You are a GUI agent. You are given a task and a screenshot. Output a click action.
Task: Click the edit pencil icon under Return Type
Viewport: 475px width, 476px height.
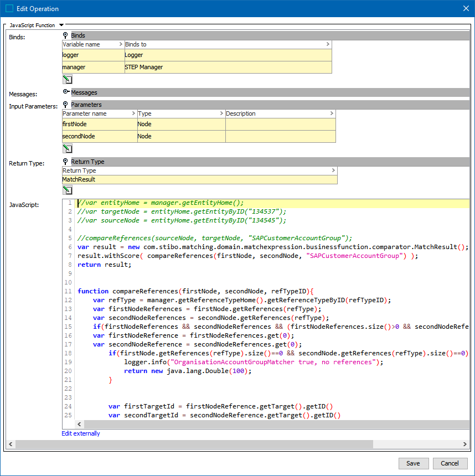(67, 190)
